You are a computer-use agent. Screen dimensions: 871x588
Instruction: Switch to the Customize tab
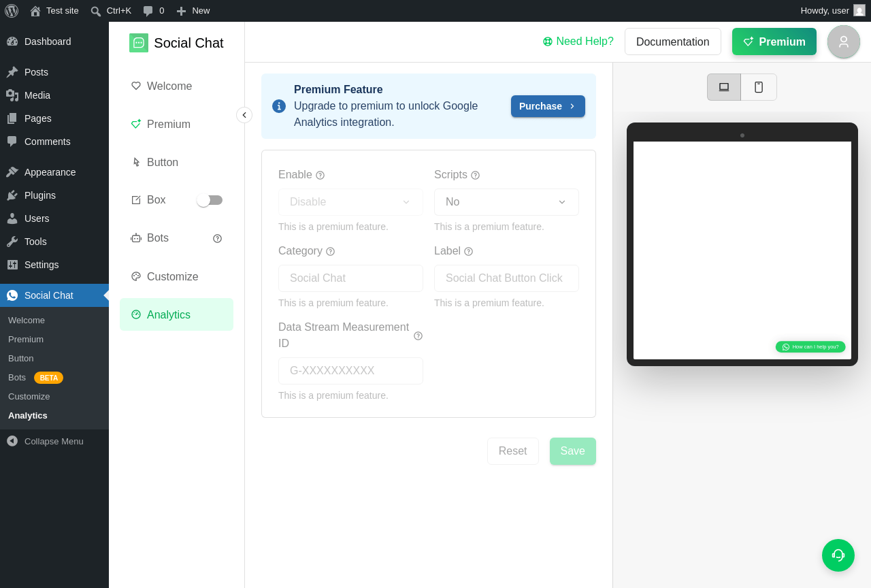click(176, 276)
